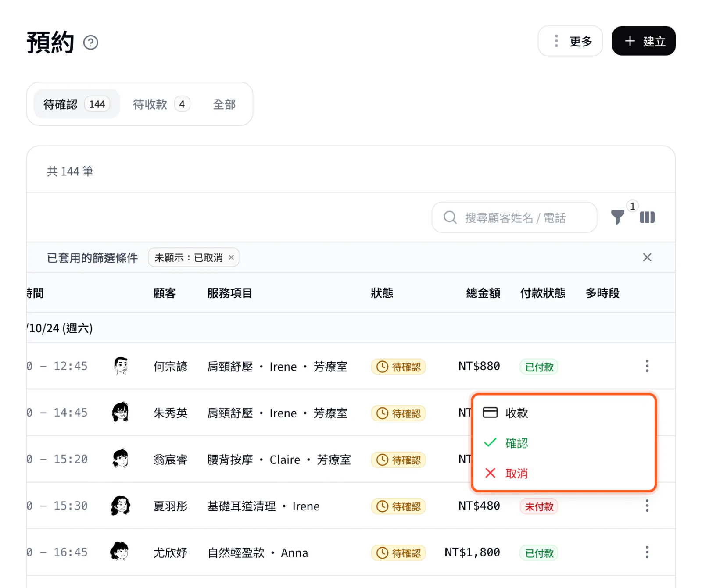This screenshot has width=702, height=588.
Task: Click the 總金額 column header
Action: click(x=483, y=293)
